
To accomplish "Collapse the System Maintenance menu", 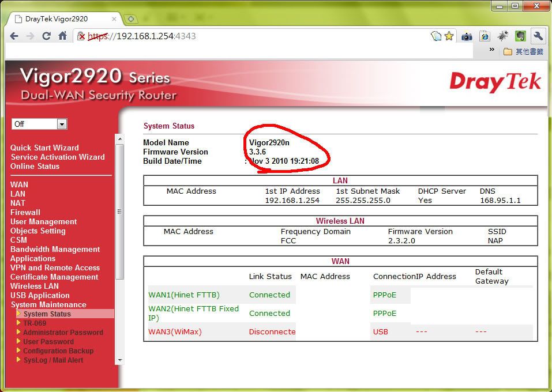I will pos(48,305).
